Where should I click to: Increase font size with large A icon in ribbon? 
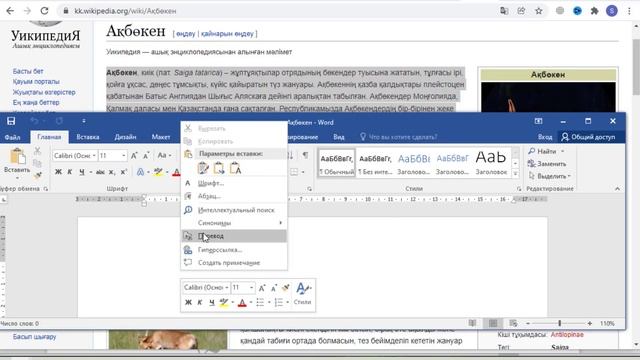coord(134,156)
